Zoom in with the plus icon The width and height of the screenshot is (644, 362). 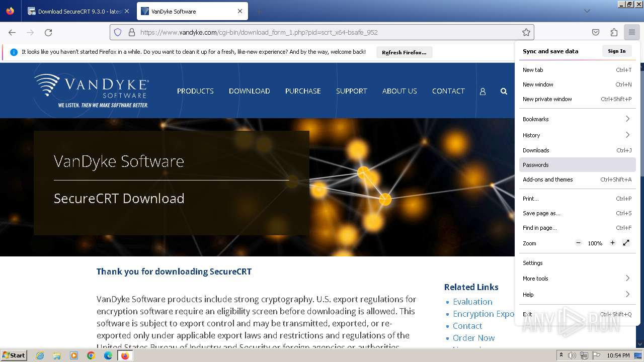612,243
